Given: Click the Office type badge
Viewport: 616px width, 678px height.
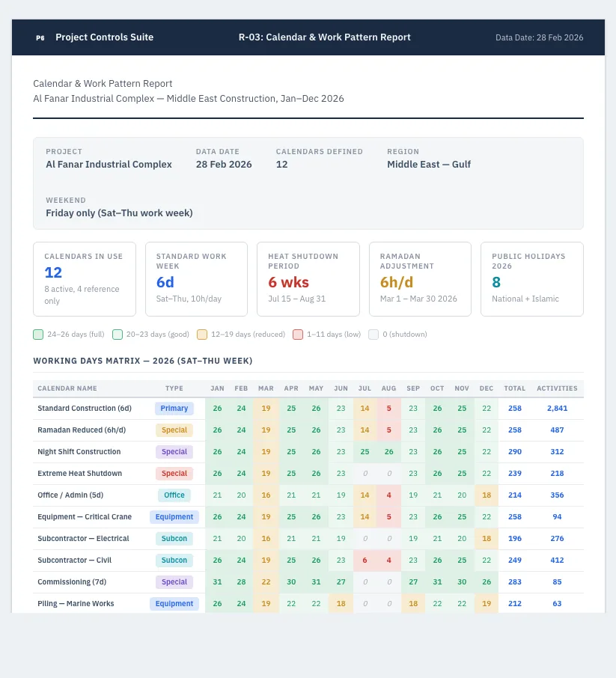Looking at the screenshot, I should click(174, 495).
